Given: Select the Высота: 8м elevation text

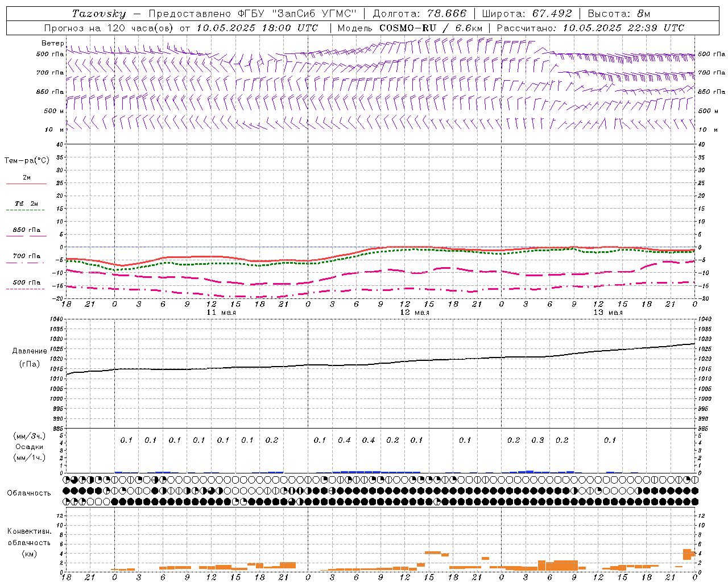Looking at the screenshot, I should [619, 14].
